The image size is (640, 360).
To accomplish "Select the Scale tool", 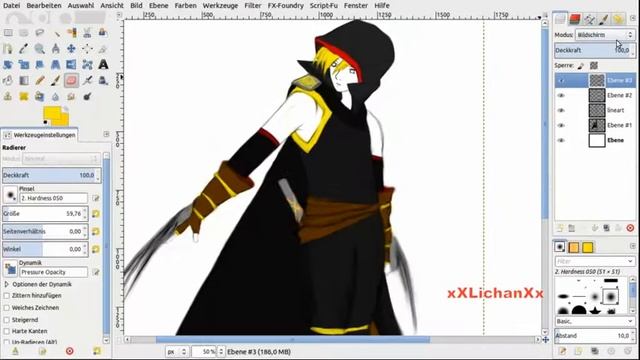I will click(24, 64).
